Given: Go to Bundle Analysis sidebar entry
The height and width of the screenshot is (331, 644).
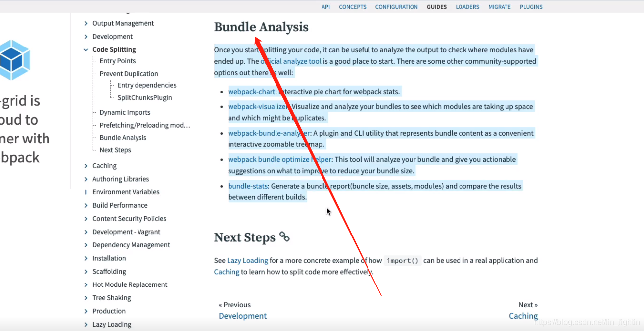Looking at the screenshot, I should pos(123,138).
